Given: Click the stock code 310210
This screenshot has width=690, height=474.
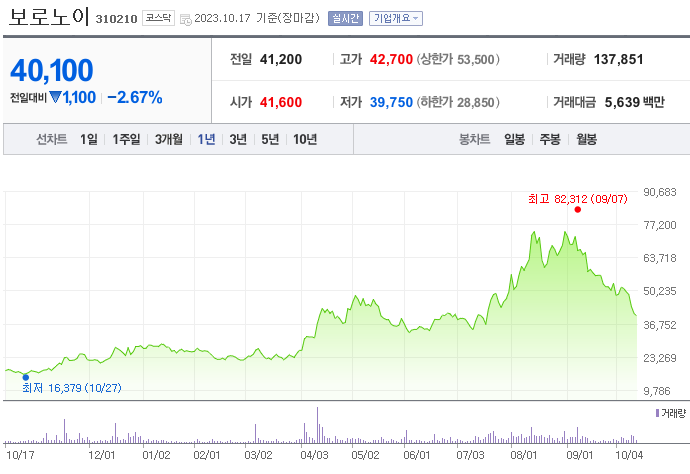Looking at the screenshot, I should pos(116,19).
